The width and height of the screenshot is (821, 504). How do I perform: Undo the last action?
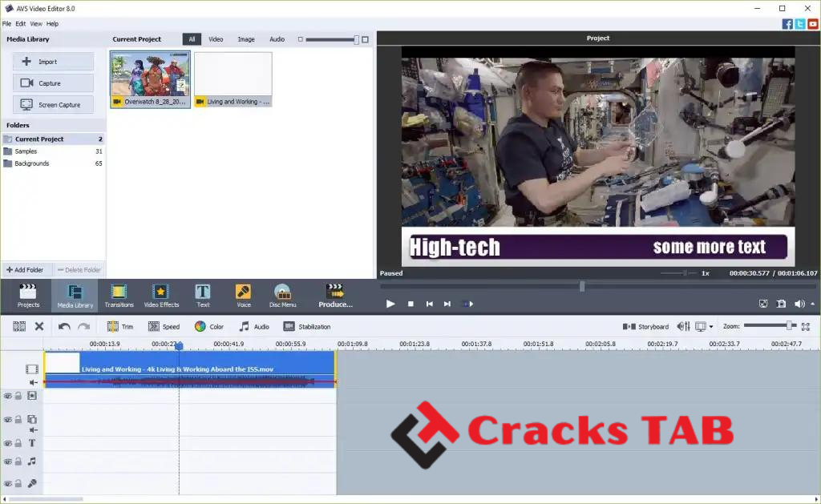(64, 327)
